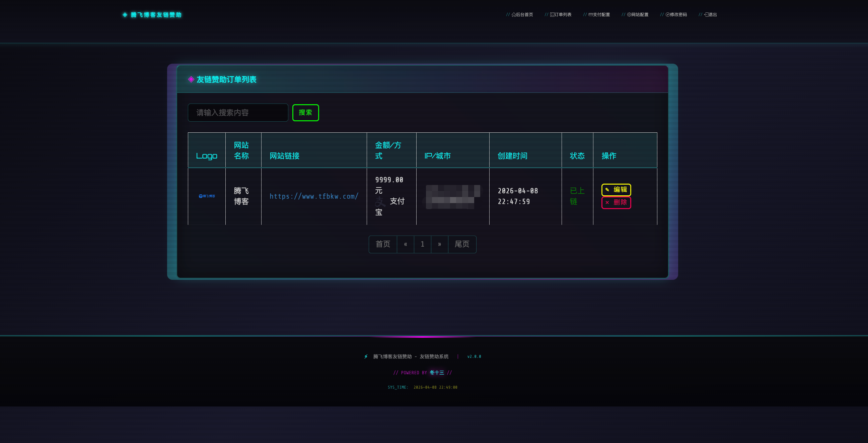Click the yellow 编辑 button

tap(616, 189)
